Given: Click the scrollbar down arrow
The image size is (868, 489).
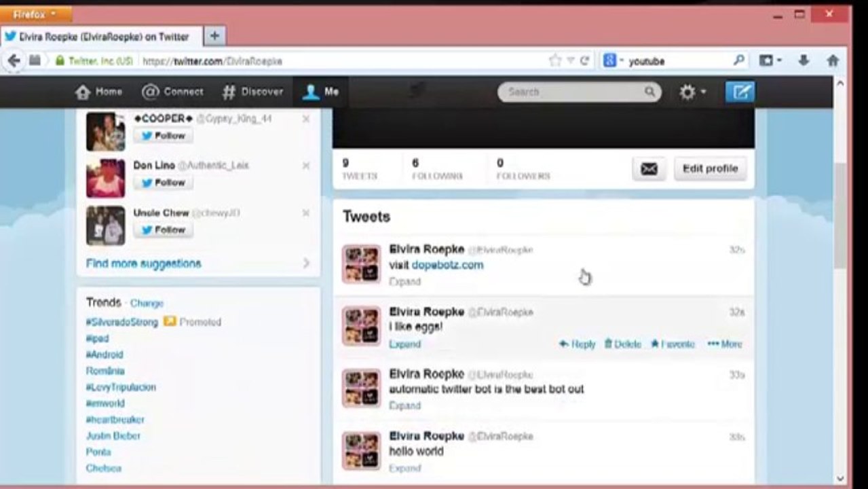Looking at the screenshot, I should pos(840,479).
